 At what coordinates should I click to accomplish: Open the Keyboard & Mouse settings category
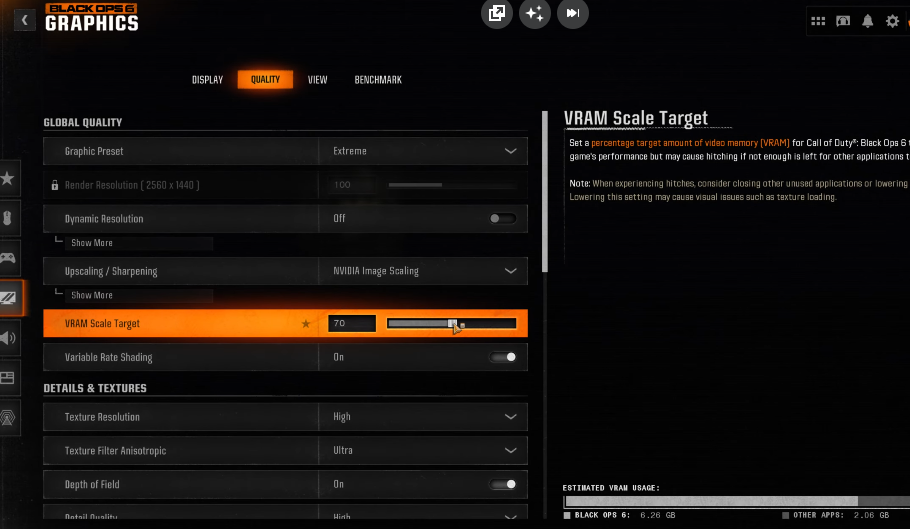pyautogui.click(x=8, y=219)
